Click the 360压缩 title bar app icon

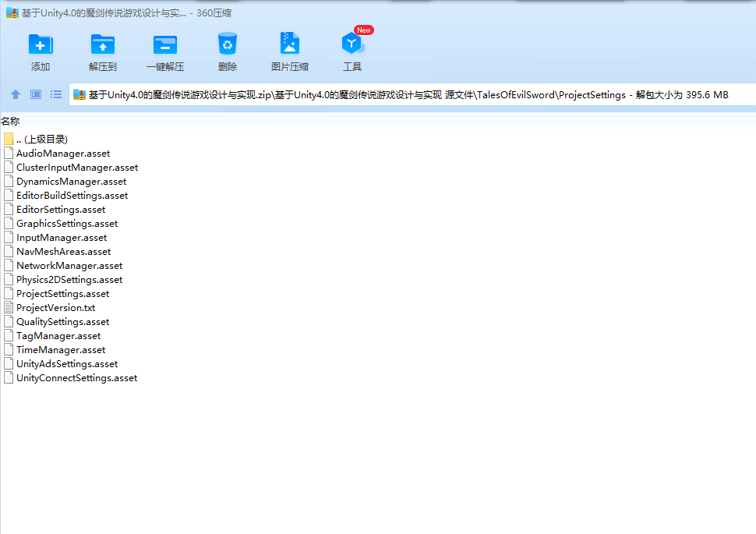(12, 12)
